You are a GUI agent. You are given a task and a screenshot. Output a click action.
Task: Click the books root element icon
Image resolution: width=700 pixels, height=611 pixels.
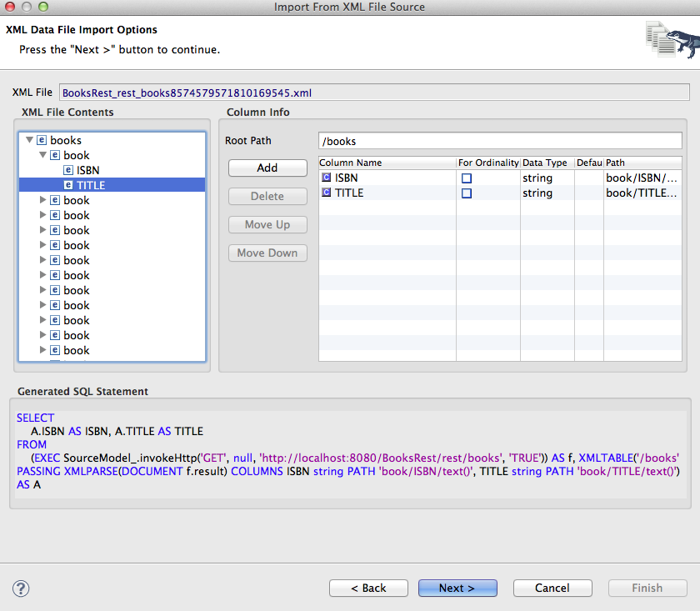(x=42, y=140)
